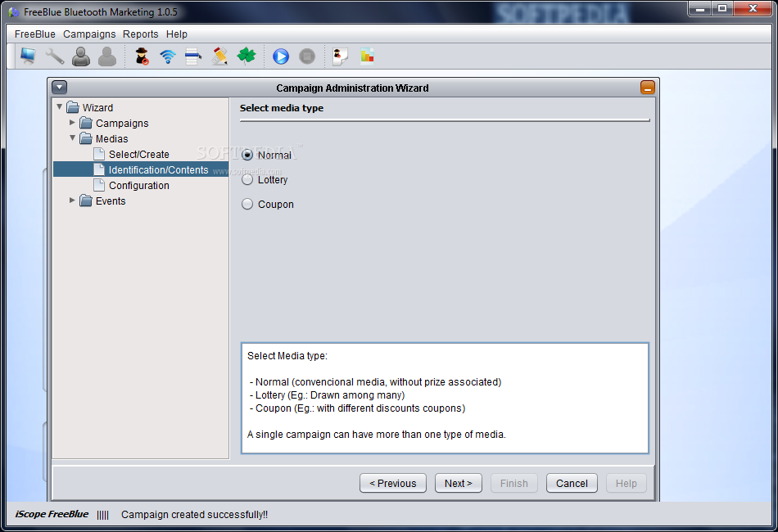The width and height of the screenshot is (778, 532).
Task: Click the spy with hat toolbar icon
Action: point(142,56)
